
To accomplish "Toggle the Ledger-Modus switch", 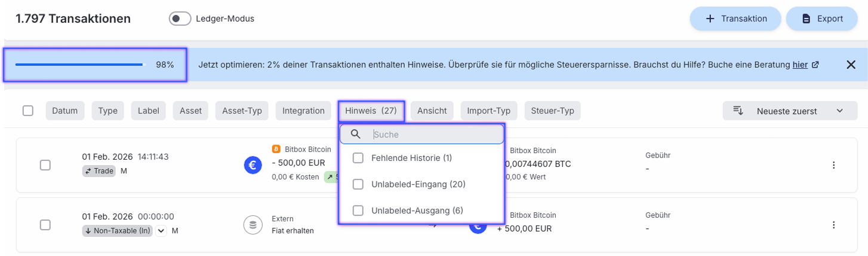I will pos(179,19).
